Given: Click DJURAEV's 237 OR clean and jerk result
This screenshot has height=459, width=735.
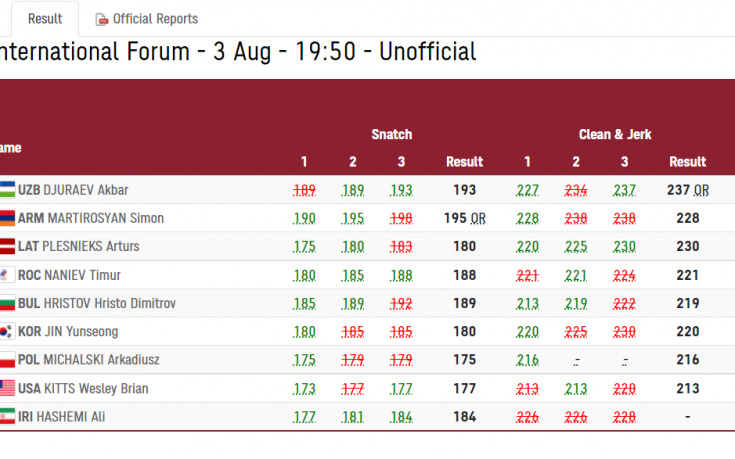Looking at the screenshot, I should [688, 190].
